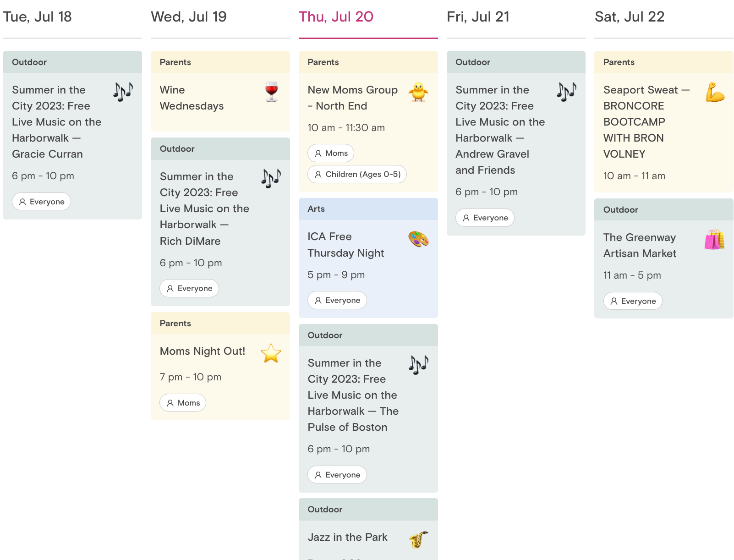Click the saxophone icon on Jazz in the Park

tap(419, 539)
